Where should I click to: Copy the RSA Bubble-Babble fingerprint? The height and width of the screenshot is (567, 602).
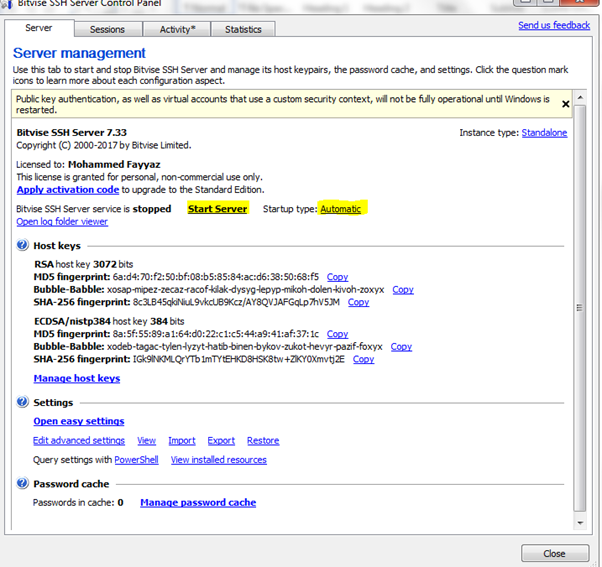(x=403, y=289)
